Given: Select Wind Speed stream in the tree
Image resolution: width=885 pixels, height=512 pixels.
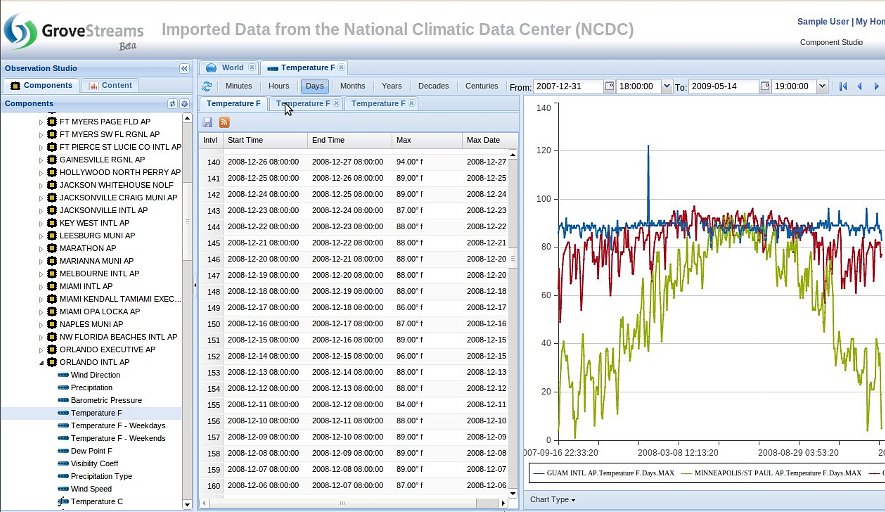Looking at the screenshot, I should (x=91, y=489).
